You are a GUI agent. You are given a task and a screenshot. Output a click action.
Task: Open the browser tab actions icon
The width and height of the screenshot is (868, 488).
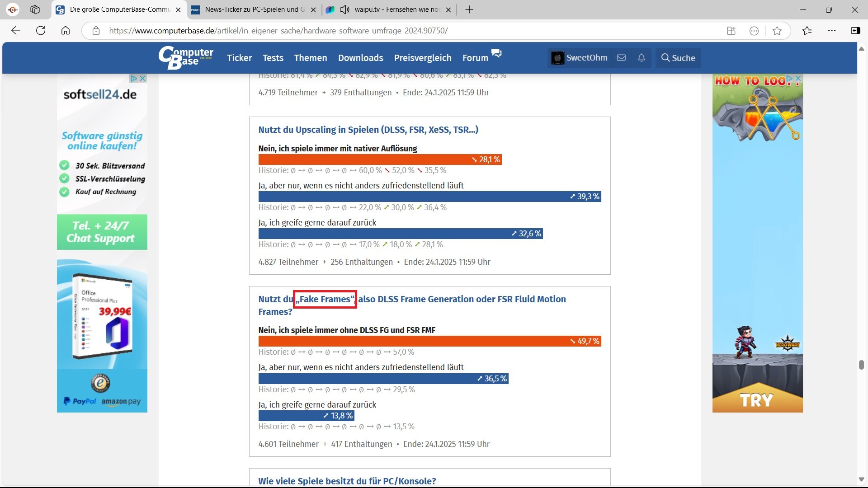coord(35,9)
